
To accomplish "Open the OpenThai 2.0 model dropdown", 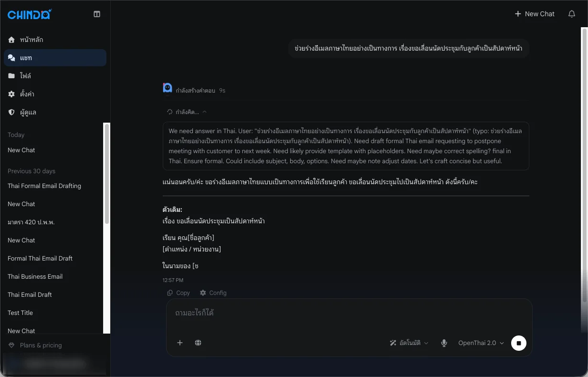I will click(481, 343).
